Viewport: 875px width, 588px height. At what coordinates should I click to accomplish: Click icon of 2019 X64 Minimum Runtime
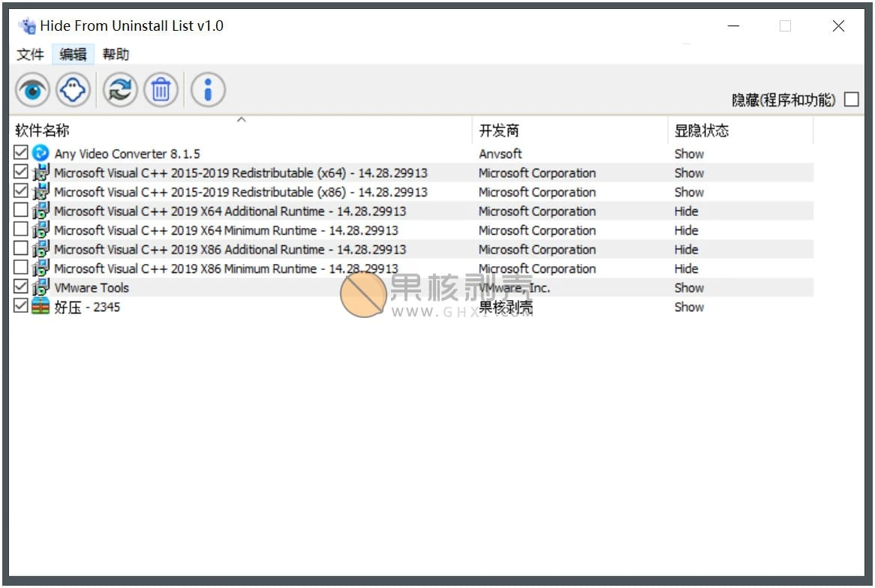point(41,229)
